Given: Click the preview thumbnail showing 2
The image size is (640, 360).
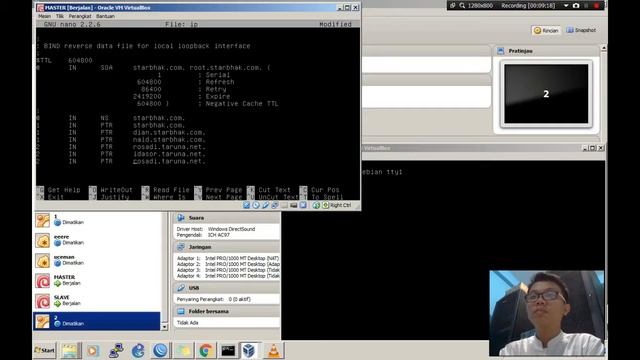Looking at the screenshot, I should tap(546, 94).
